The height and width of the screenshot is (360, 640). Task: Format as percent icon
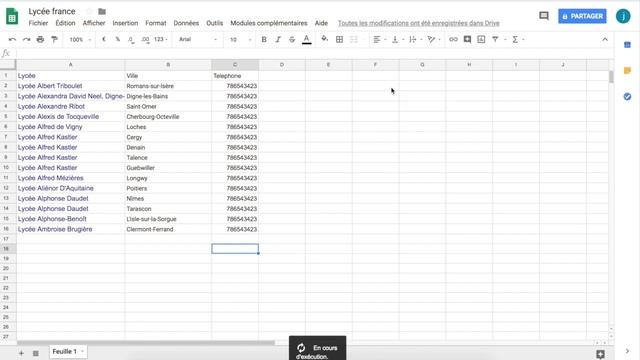click(x=118, y=40)
